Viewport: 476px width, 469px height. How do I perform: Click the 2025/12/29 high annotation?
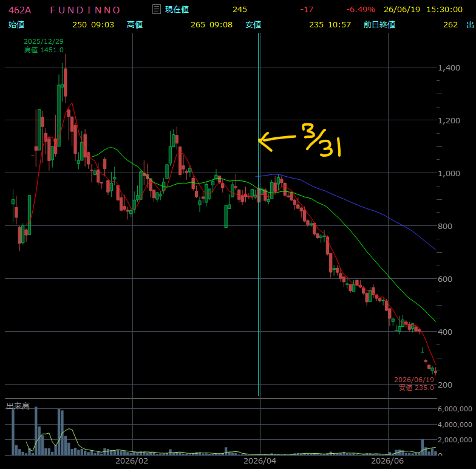pos(44,41)
